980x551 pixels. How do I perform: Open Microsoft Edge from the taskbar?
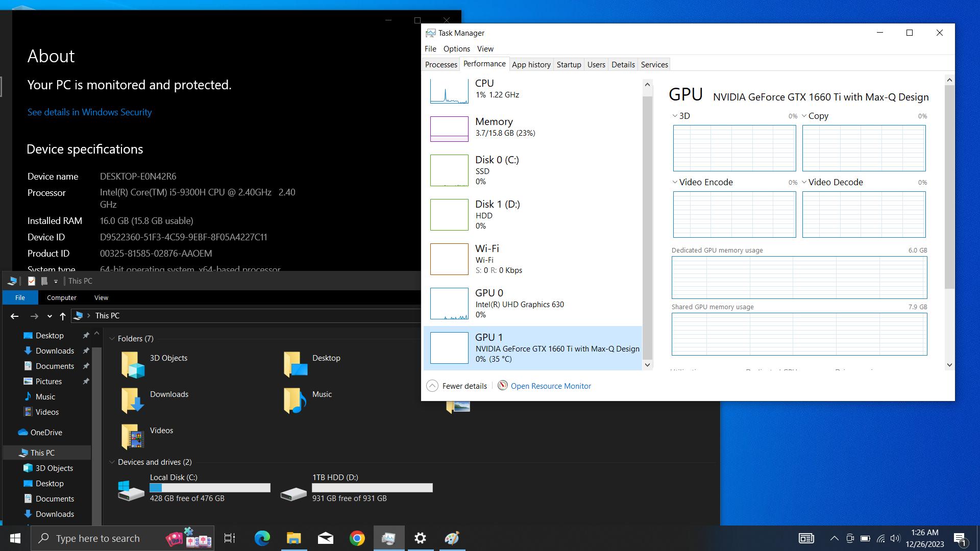(262, 538)
